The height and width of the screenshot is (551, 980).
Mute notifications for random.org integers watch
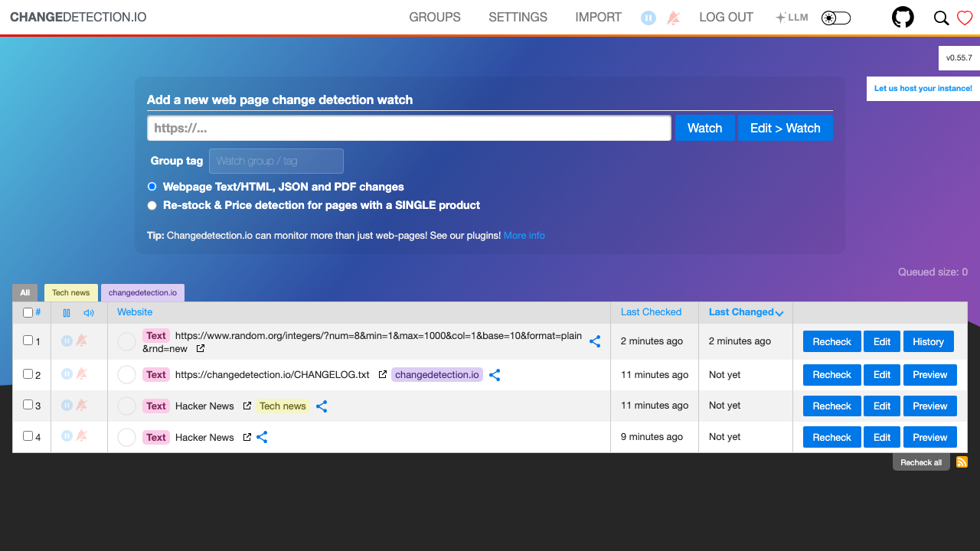[81, 341]
